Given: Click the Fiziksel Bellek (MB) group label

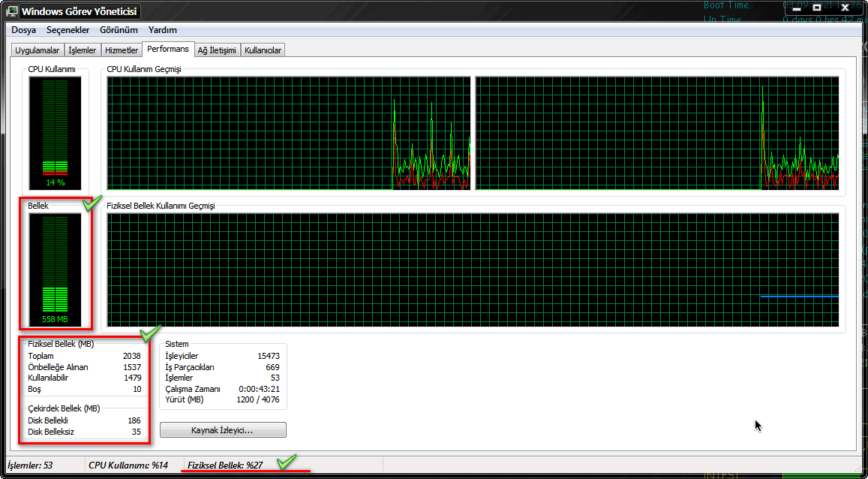Looking at the screenshot, I should pyautogui.click(x=61, y=344).
